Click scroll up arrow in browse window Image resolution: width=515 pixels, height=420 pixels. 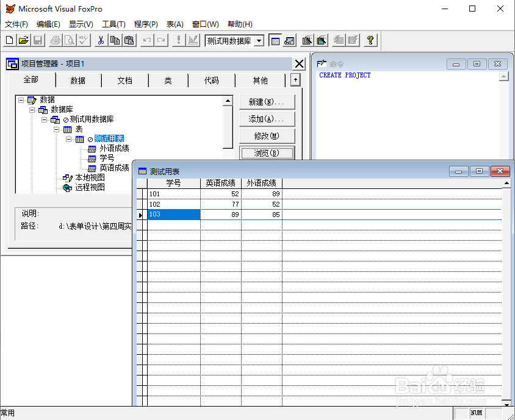pos(506,183)
